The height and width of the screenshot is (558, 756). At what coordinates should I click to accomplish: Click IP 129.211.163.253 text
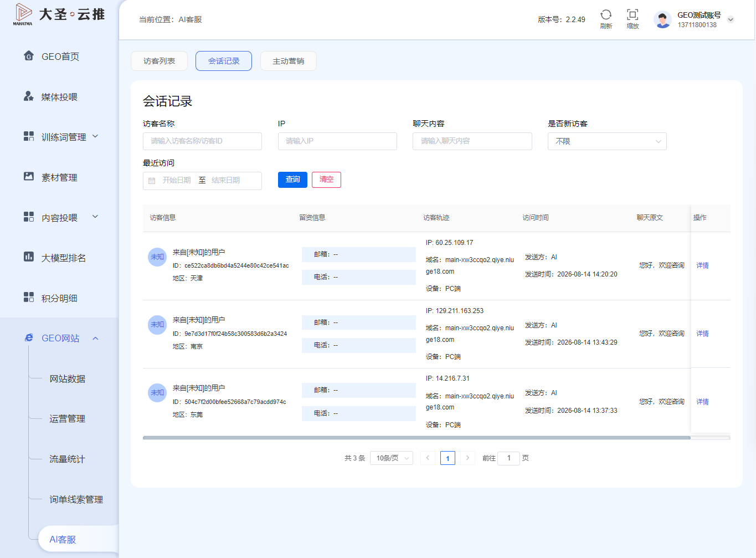point(454,311)
